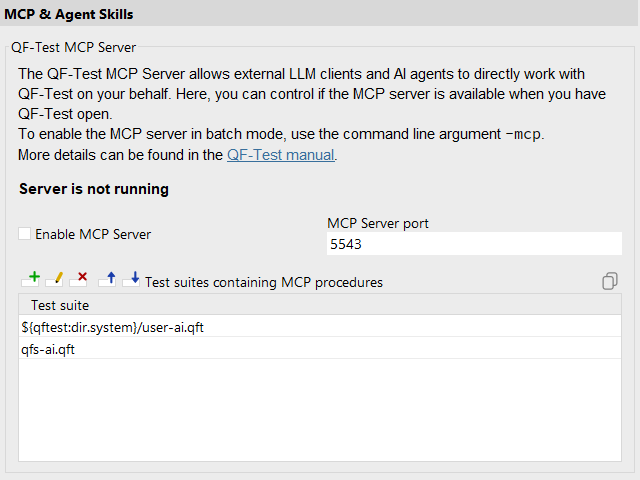Click Test suites containing MCP procedures label
Viewport: 640px width, 480px height.
point(264,282)
